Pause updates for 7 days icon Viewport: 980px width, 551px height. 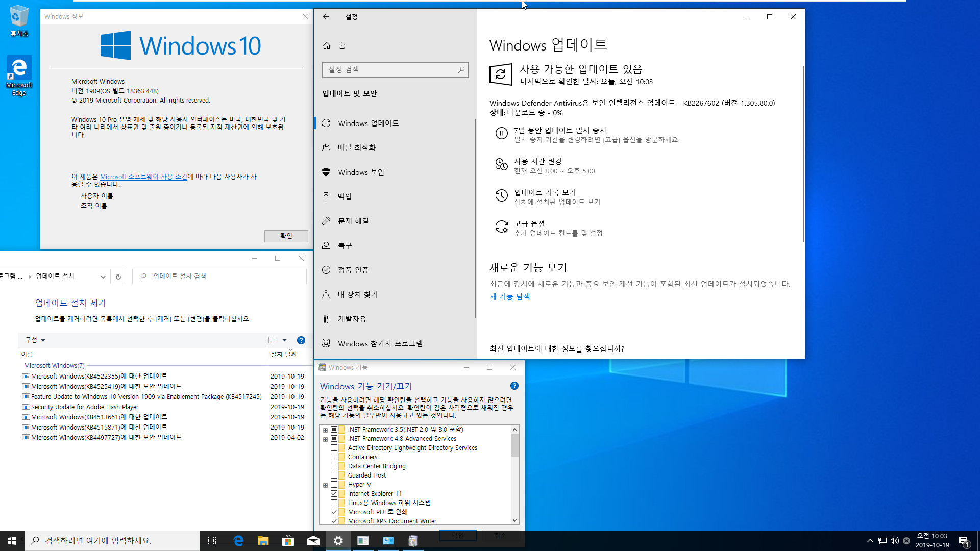pyautogui.click(x=502, y=134)
